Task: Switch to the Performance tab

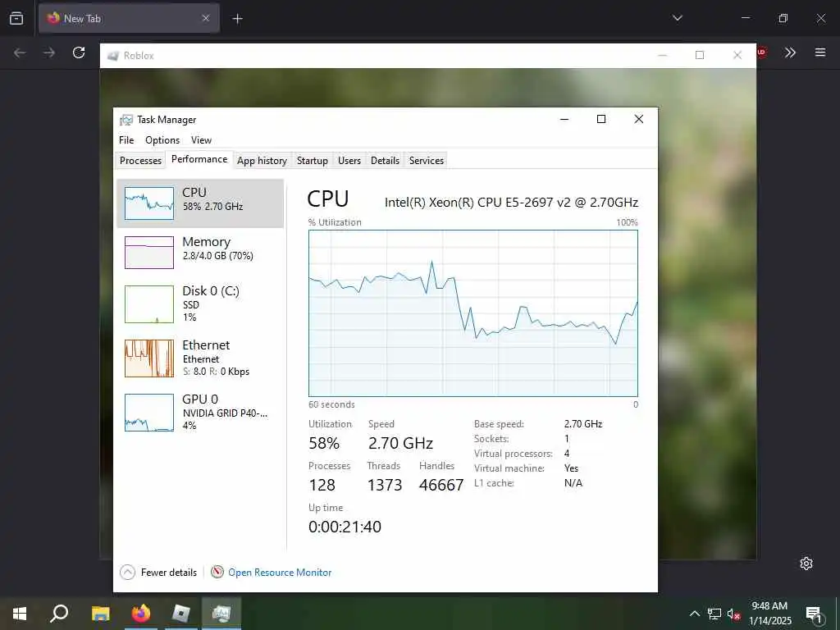Action: (x=199, y=159)
